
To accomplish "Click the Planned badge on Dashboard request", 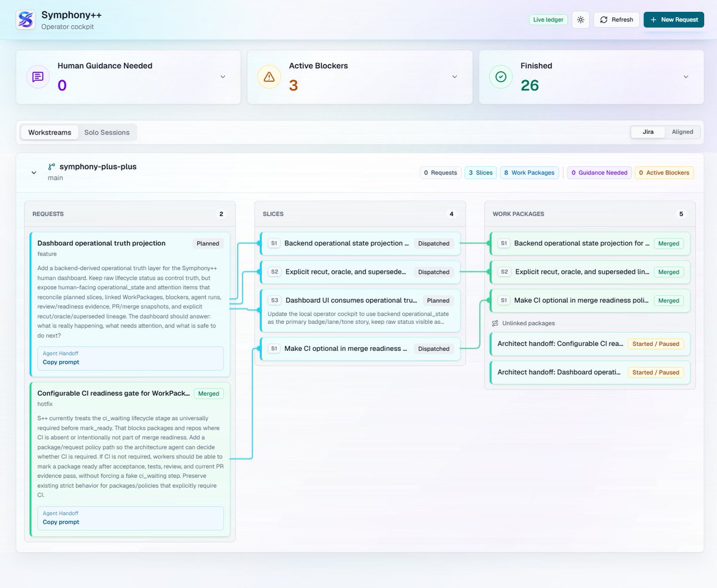I will tap(208, 243).
